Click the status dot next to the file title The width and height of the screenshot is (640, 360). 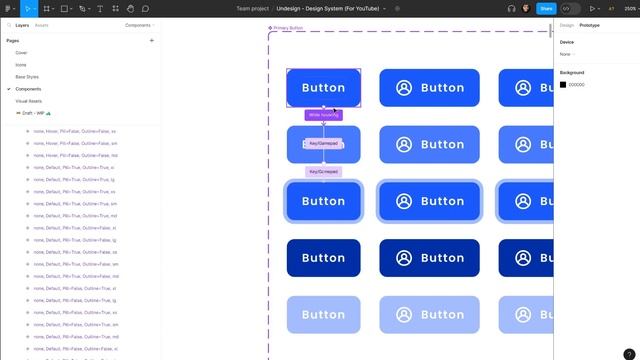397,9
